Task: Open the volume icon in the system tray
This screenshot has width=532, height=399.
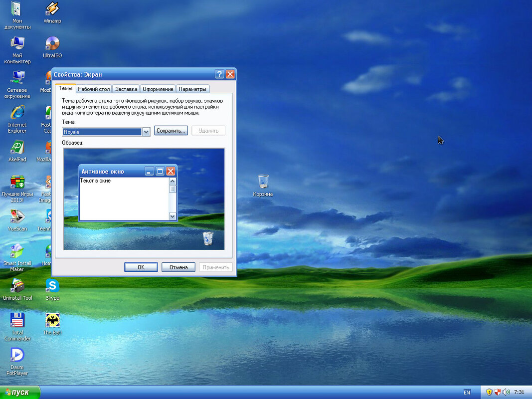Action: (506, 392)
